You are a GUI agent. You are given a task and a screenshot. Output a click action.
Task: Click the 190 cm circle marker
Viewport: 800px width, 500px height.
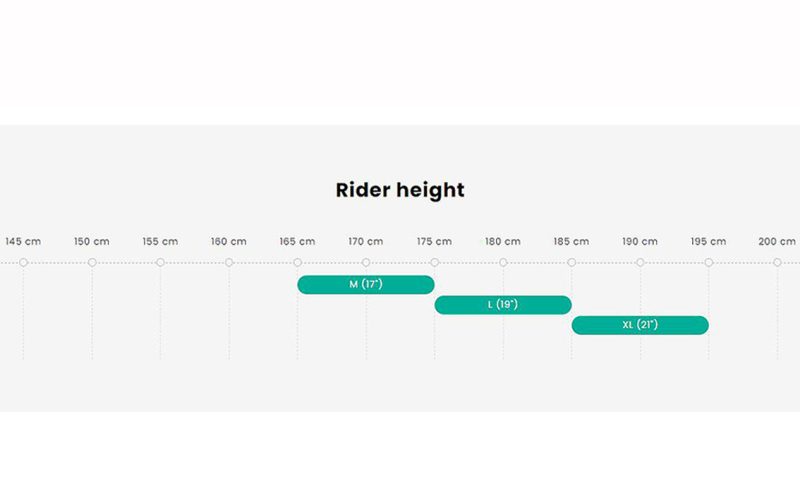(640, 262)
